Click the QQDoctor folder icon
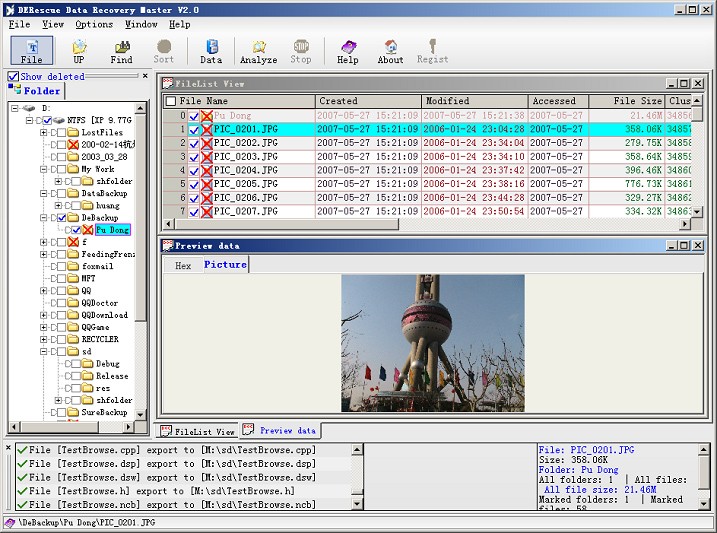 [x=73, y=303]
